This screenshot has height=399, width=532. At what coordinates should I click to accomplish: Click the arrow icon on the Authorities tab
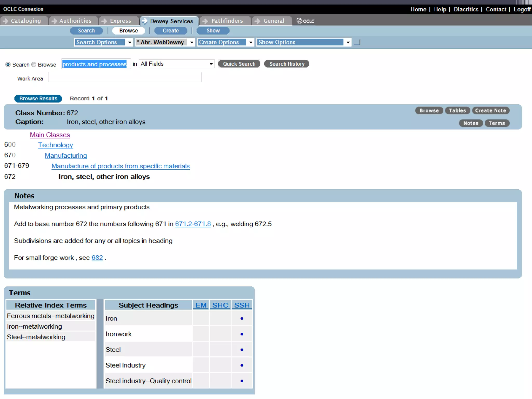click(x=54, y=21)
